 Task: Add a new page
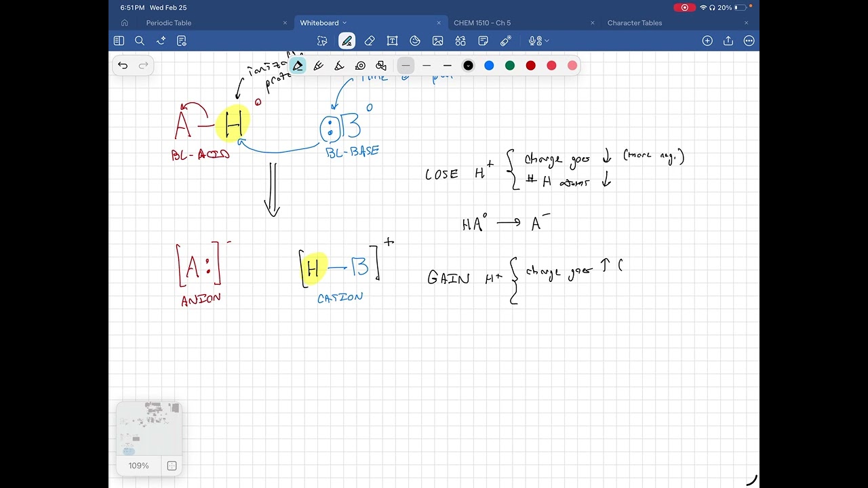[707, 41]
